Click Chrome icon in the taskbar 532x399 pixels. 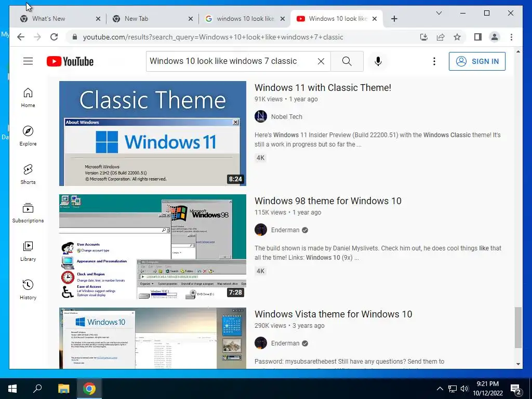89,389
